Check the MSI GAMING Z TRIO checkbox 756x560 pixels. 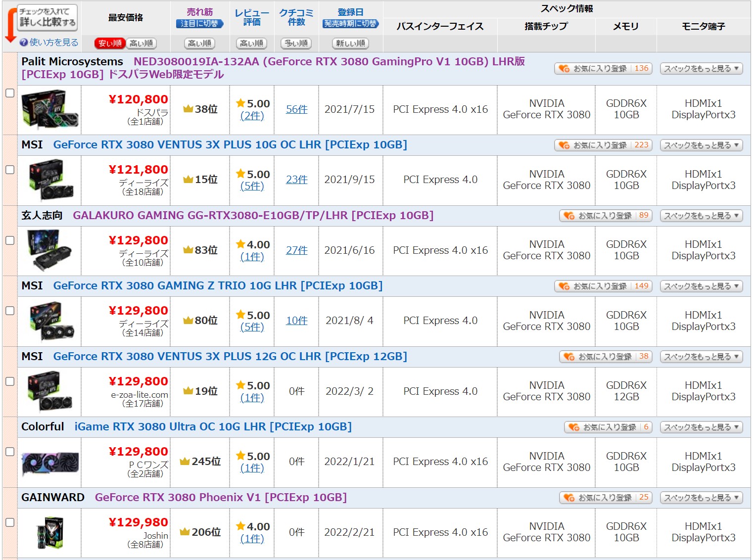tap(9, 311)
